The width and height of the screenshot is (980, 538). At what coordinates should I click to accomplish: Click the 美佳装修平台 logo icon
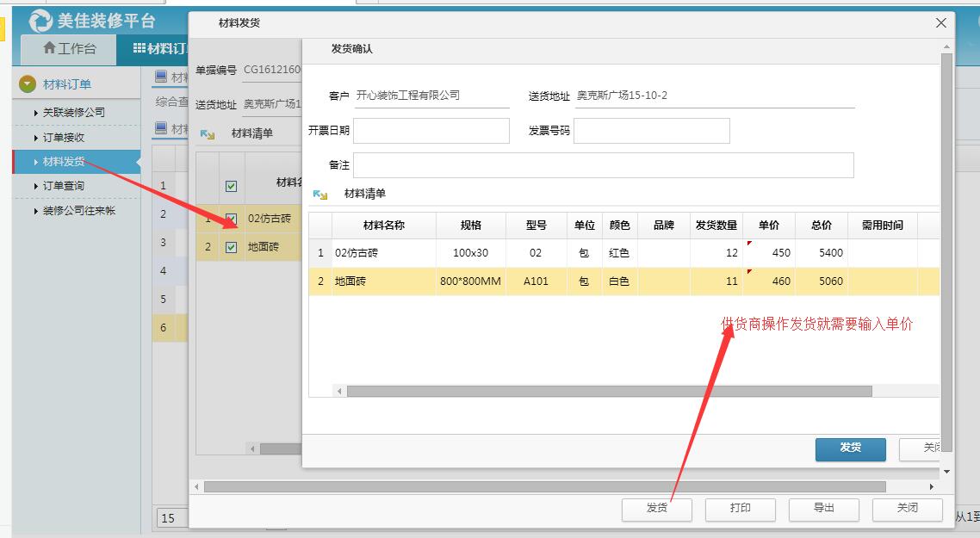point(40,22)
